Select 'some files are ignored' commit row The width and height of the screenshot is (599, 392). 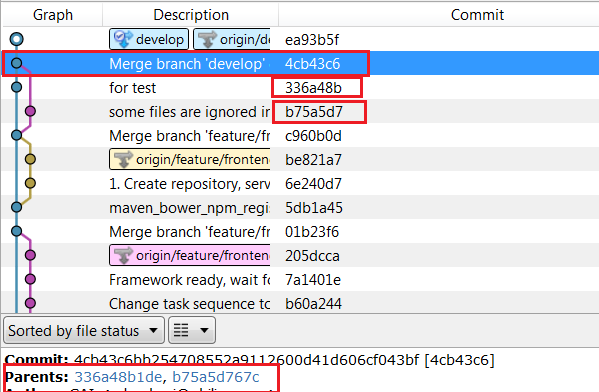300,112
